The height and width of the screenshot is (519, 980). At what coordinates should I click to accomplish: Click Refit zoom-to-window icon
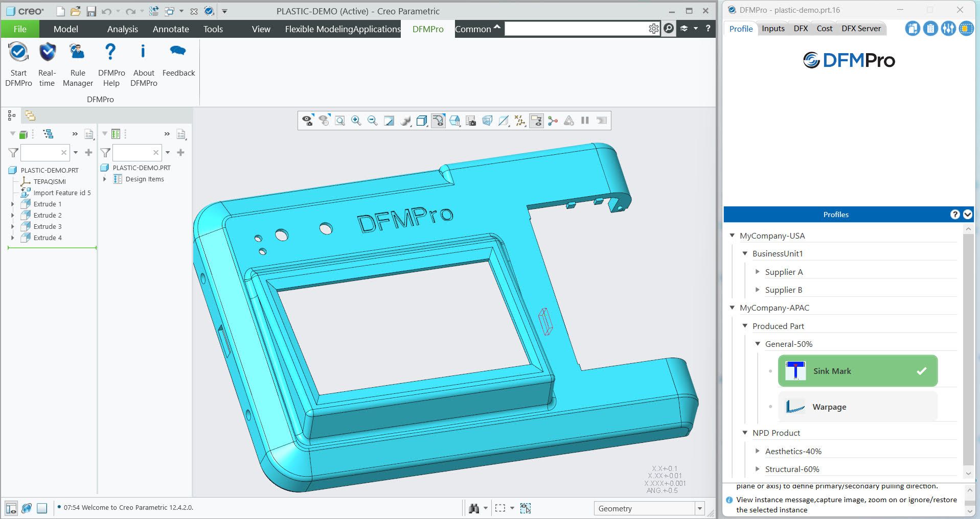(340, 121)
